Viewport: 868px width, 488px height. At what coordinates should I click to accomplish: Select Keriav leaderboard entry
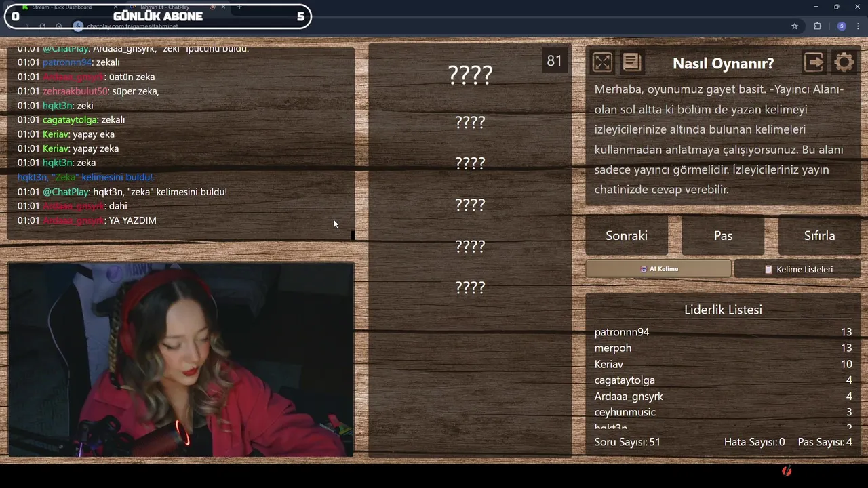[723, 364]
